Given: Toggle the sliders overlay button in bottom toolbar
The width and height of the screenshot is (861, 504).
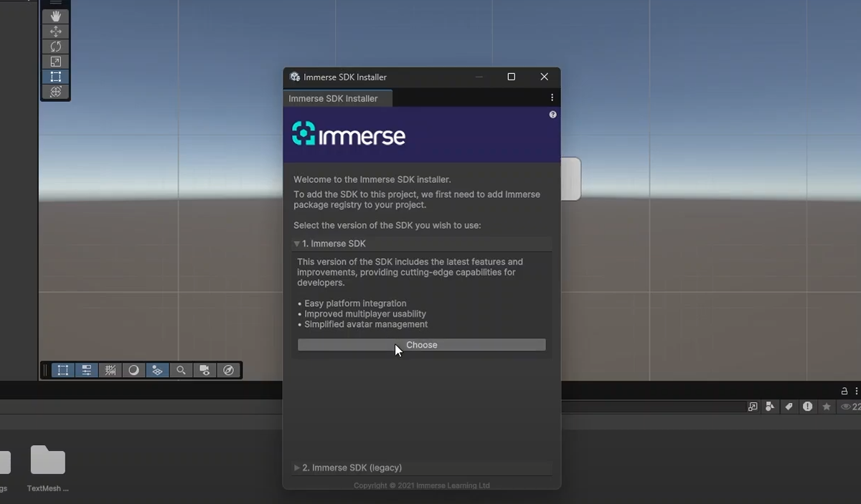Looking at the screenshot, I should pos(86,370).
